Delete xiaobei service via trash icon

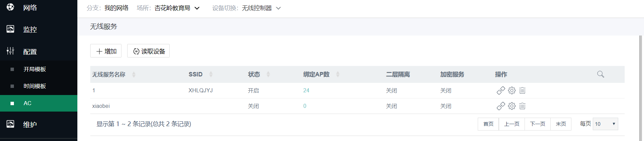[x=523, y=106]
